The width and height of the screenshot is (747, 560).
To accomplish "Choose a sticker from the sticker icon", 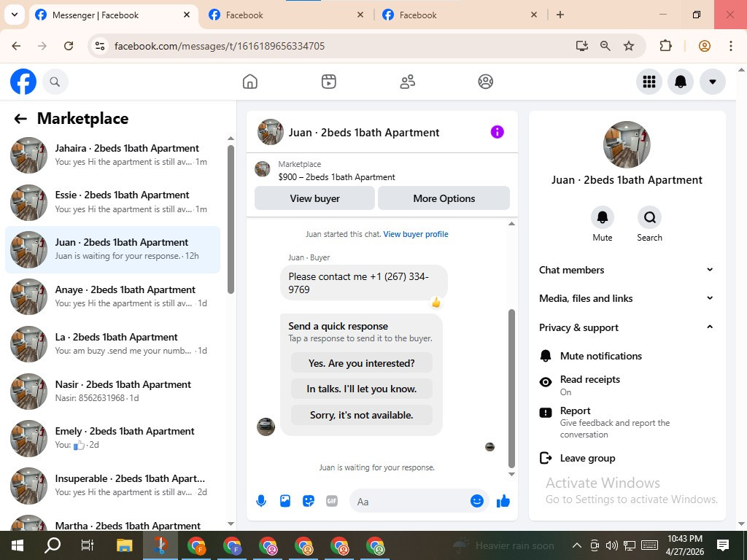I will click(x=309, y=501).
